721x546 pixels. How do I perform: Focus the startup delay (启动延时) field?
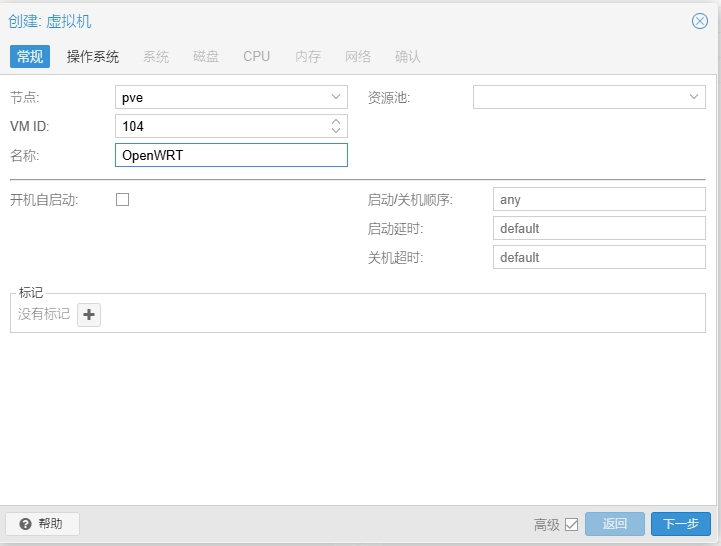pyautogui.click(x=599, y=228)
